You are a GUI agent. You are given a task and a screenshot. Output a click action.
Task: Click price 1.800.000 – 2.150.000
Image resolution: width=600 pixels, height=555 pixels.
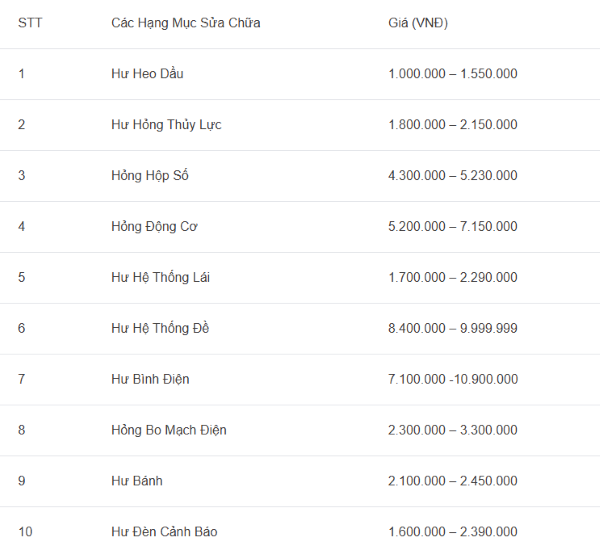[453, 124]
